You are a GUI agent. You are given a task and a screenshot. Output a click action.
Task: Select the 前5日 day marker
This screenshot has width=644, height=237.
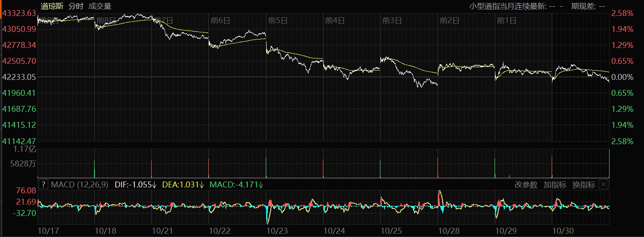277,20
